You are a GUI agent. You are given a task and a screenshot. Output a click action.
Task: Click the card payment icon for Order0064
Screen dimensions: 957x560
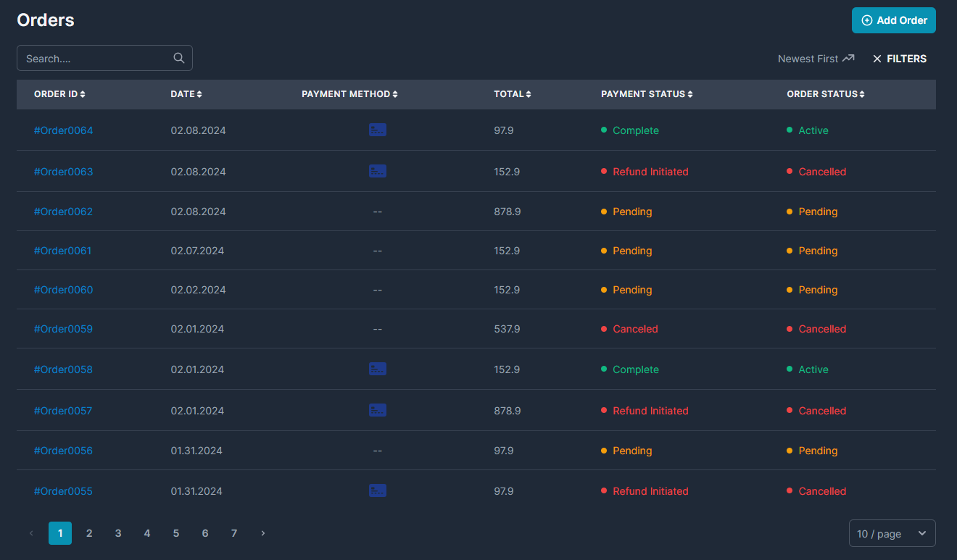377,130
